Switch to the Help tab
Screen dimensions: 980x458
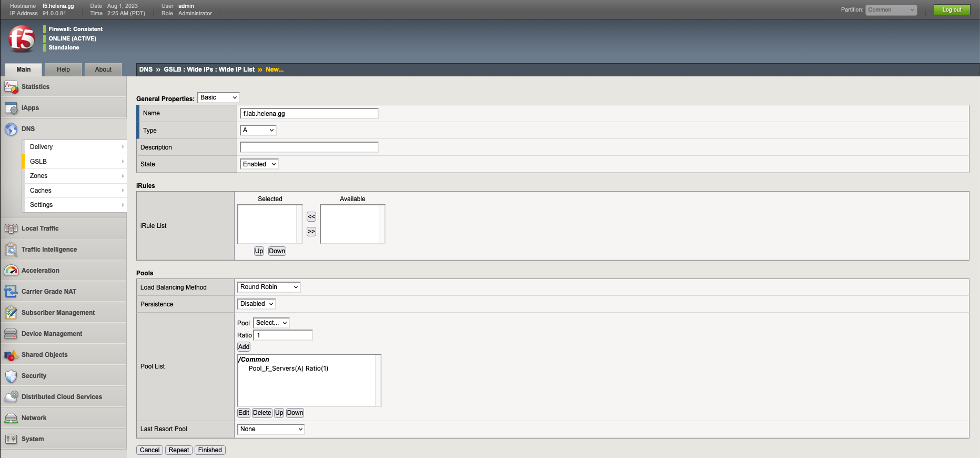[x=63, y=69]
